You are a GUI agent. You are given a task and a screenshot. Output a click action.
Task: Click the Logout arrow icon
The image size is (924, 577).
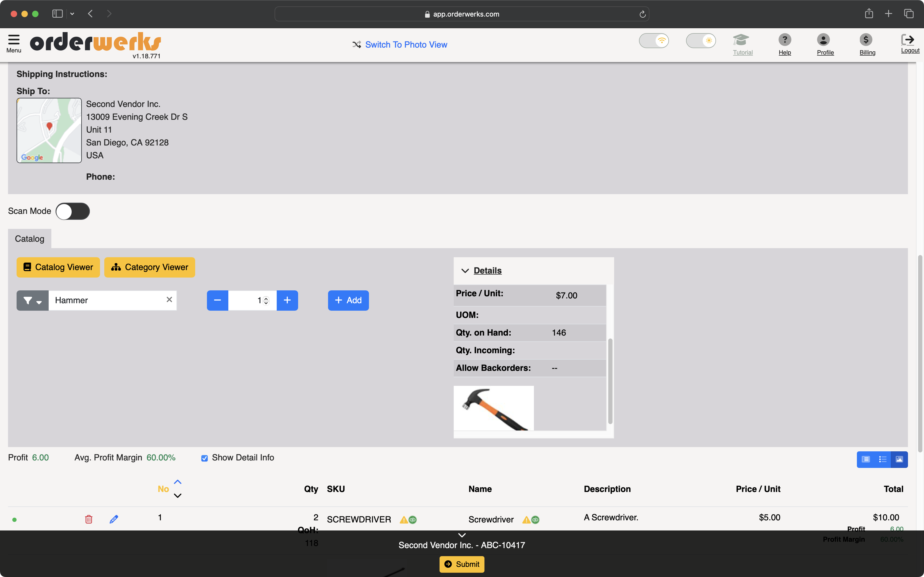coord(908,40)
